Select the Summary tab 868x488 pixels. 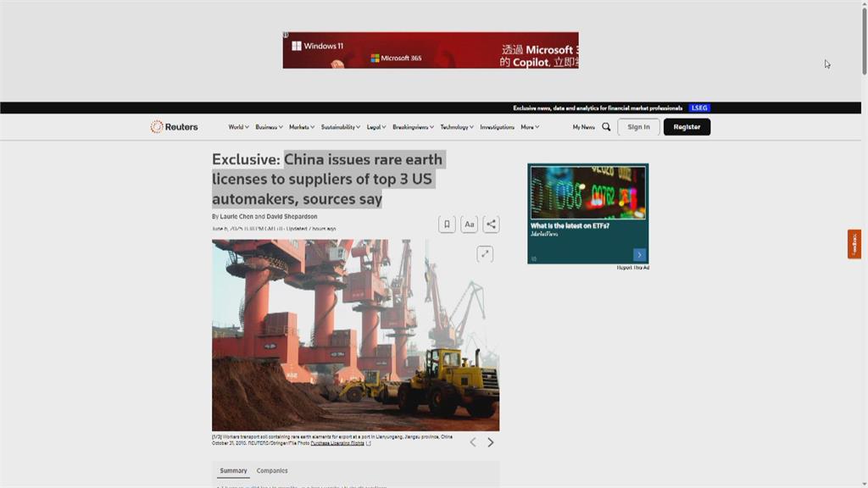click(233, 471)
